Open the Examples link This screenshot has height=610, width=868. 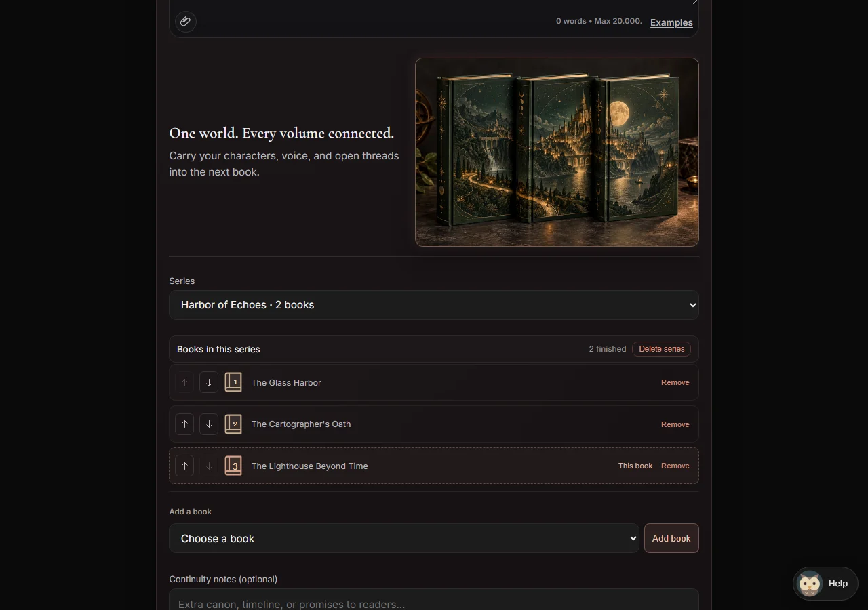(x=671, y=22)
